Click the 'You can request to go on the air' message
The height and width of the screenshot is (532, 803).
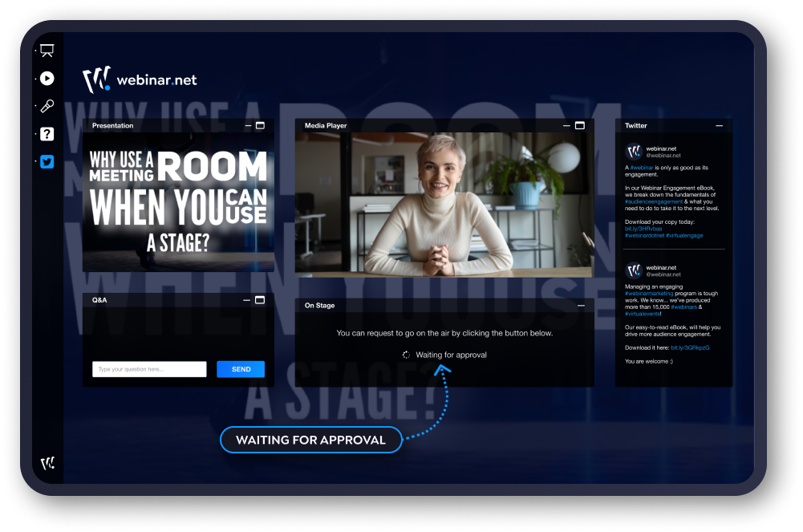point(444,333)
